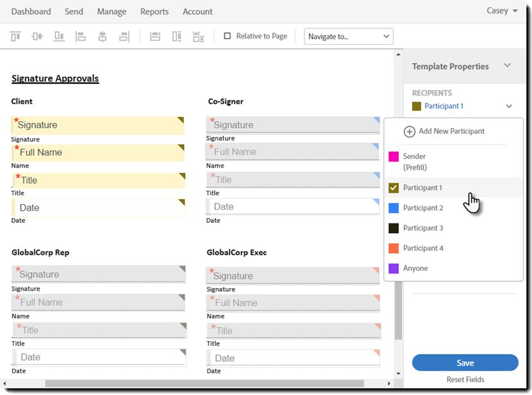Image resolution: width=532 pixels, height=395 pixels.
Task: Click the Participant 1 link under Recipients
Action: pyautogui.click(x=444, y=106)
